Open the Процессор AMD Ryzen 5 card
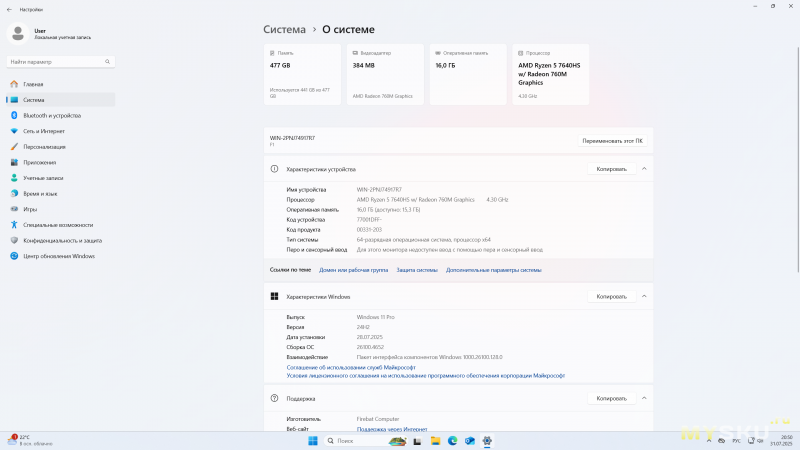Viewport: 800px width, 450px height. tap(551, 74)
